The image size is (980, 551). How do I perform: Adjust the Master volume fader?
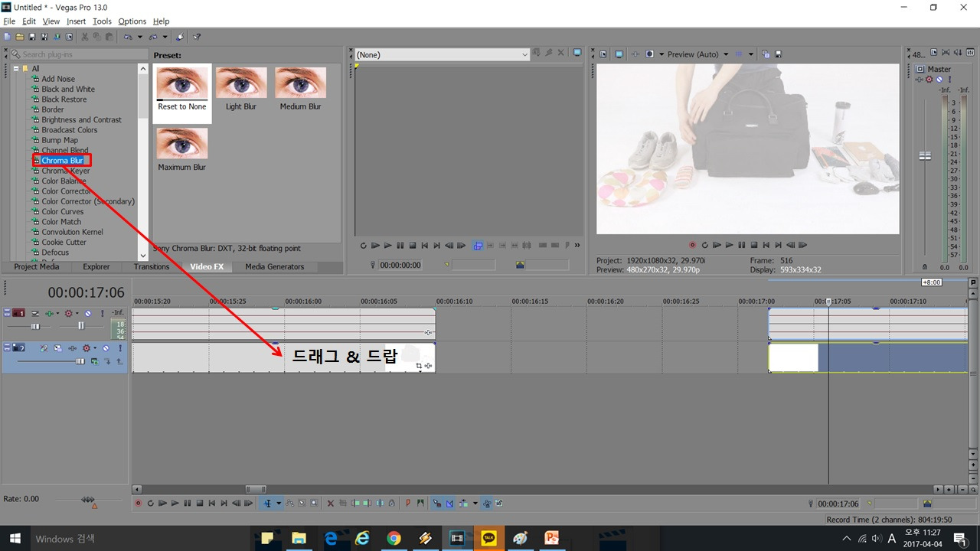pyautogui.click(x=926, y=155)
